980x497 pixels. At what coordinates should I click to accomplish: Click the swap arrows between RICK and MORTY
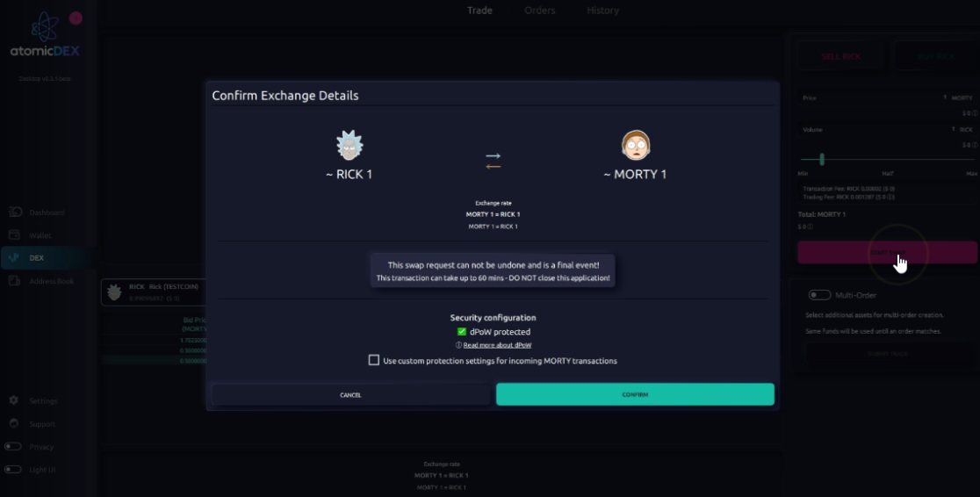pyautogui.click(x=494, y=161)
